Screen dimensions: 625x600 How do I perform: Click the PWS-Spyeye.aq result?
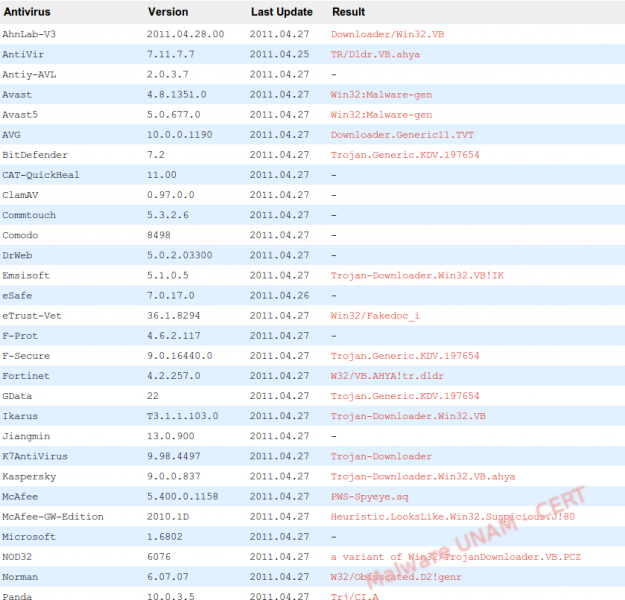tap(369, 496)
